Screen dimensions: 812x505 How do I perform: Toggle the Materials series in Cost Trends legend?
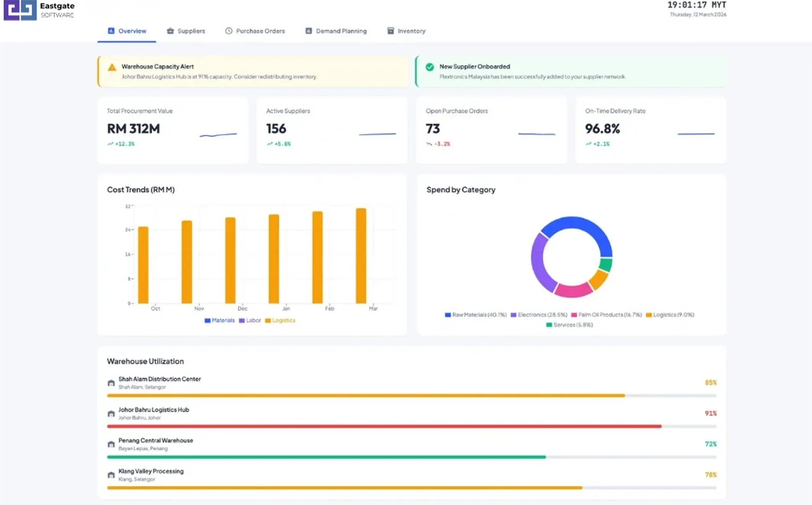(x=219, y=320)
